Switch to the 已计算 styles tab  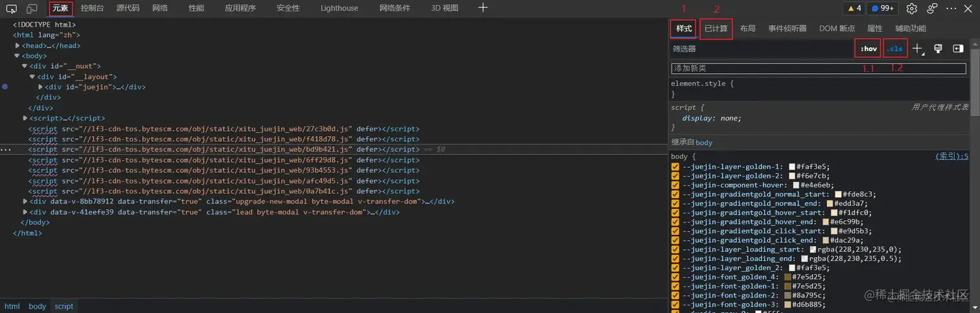point(716,29)
